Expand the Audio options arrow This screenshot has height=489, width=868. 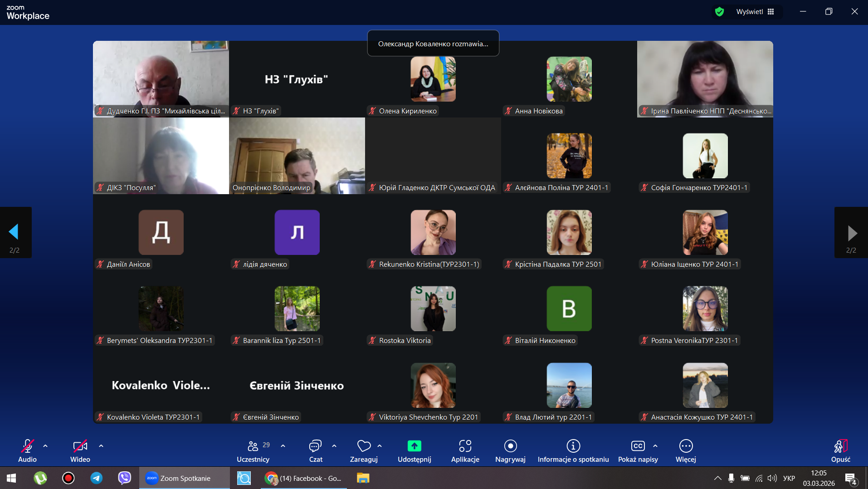tap(45, 446)
